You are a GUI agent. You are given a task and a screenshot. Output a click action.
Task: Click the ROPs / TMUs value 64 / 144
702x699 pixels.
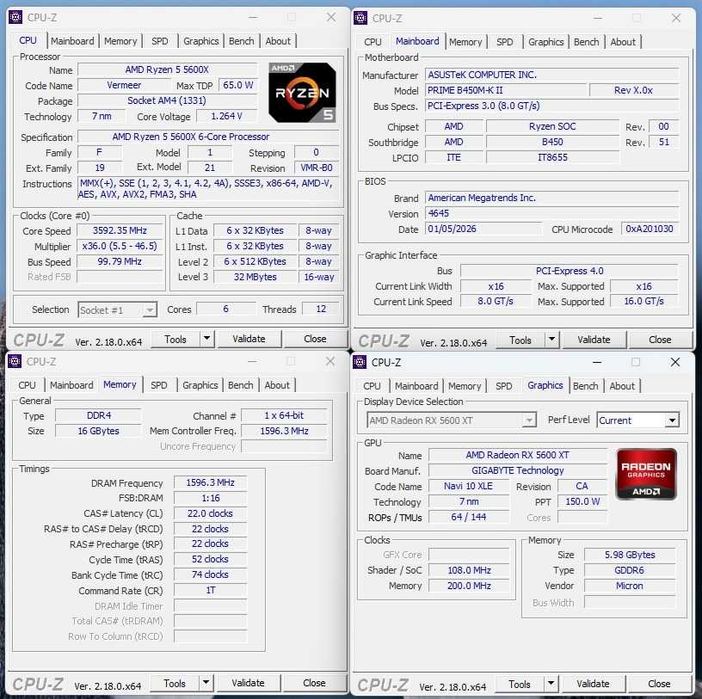pos(468,517)
